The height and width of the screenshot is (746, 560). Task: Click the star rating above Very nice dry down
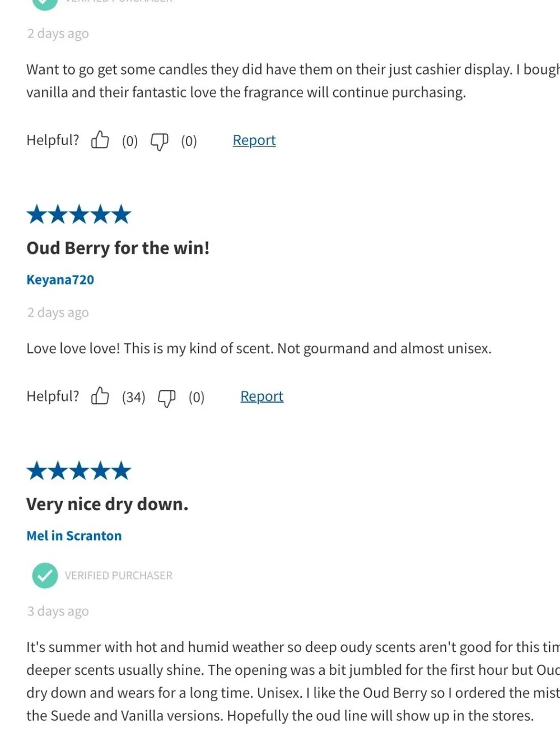[x=79, y=471]
